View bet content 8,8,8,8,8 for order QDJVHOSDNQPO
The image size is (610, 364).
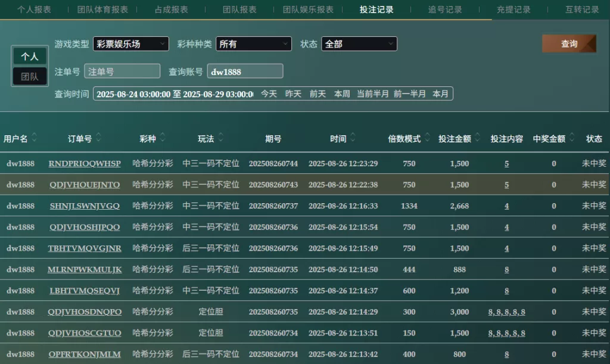[x=506, y=312]
